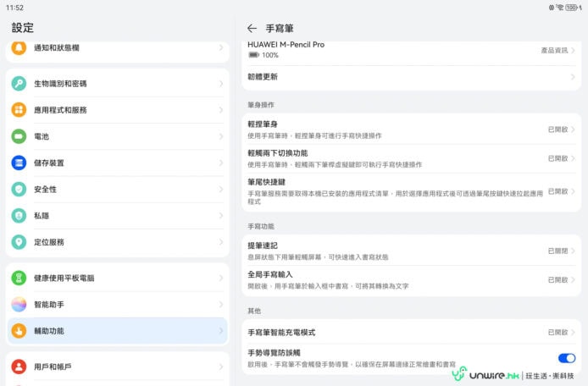Viewport: 588px width, 386px height.
Task: Select 安全性 in the settings list
Action: pos(117,190)
